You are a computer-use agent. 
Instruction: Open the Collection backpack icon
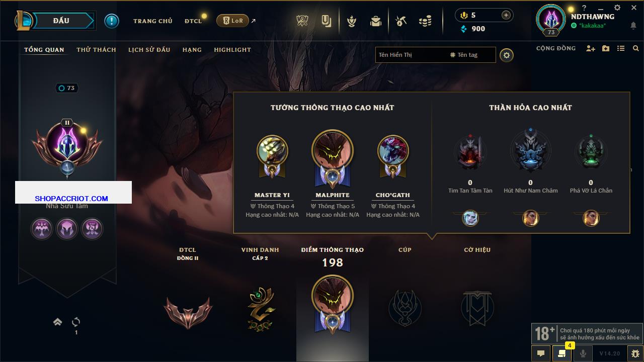[375, 21]
